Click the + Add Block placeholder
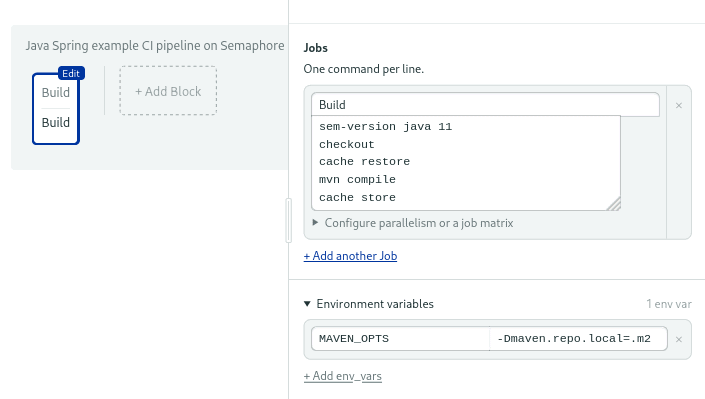The height and width of the screenshot is (399, 705). (168, 91)
